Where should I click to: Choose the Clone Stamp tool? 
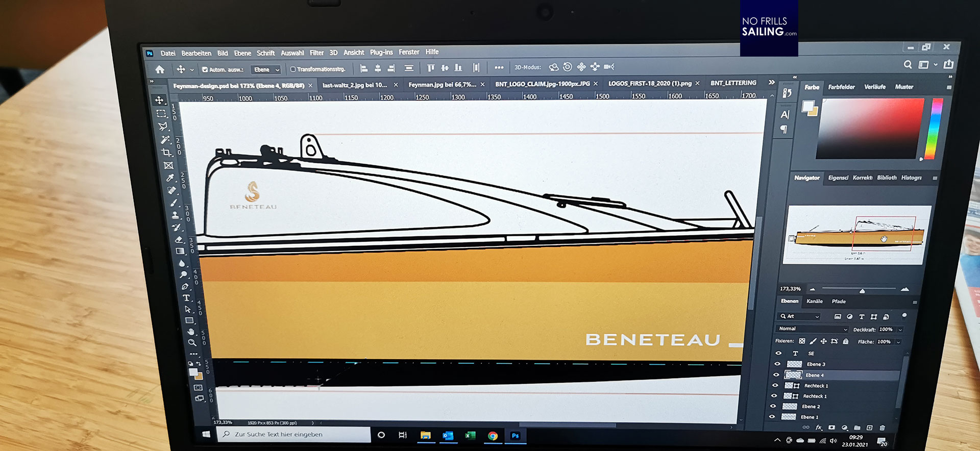coord(176,215)
